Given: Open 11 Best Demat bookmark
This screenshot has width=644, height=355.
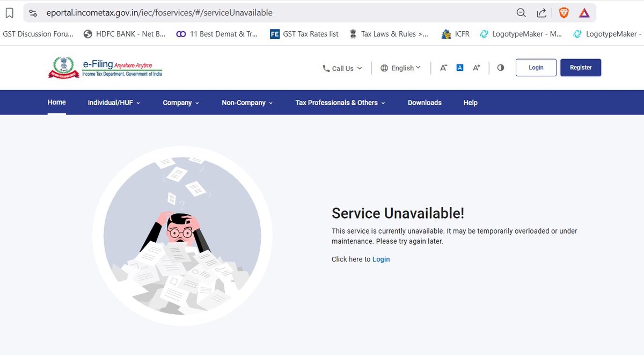Looking at the screenshot, I should pyautogui.click(x=217, y=34).
